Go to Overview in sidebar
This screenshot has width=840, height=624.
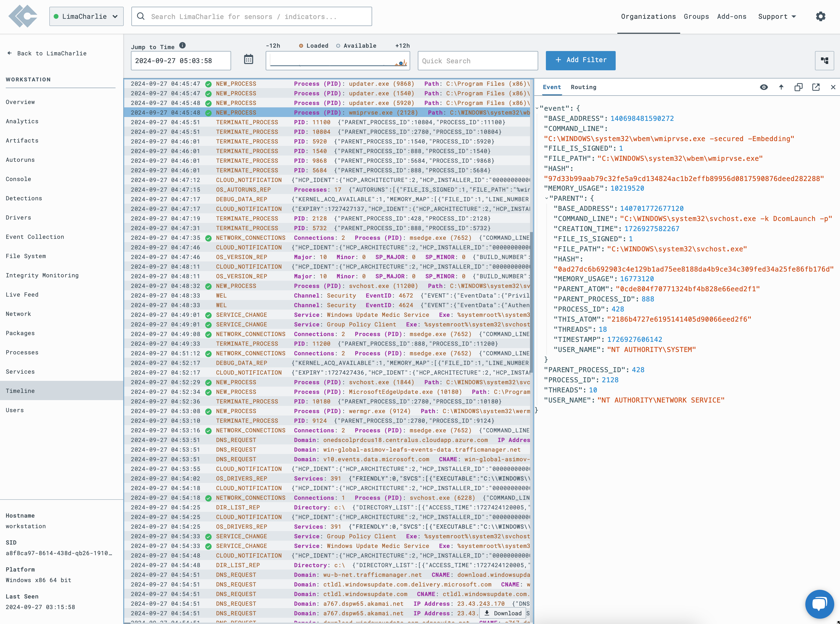[x=62, y=102]
